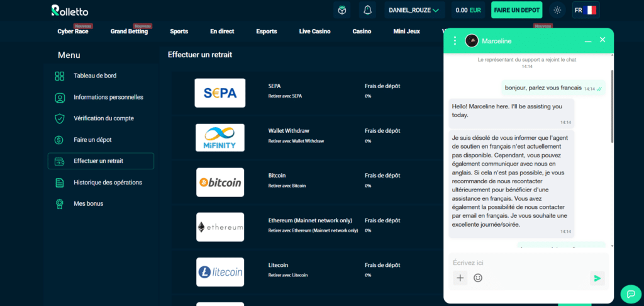This screenshot has height=306, width=644.
Task: Click the 'Retirer avec SEPA' text
Action: (285, 96)
